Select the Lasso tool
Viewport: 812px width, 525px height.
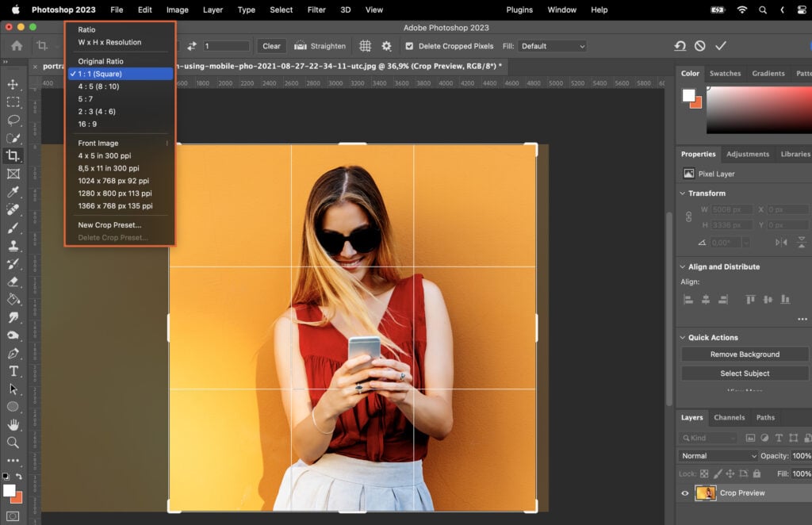tap(13, 120)
